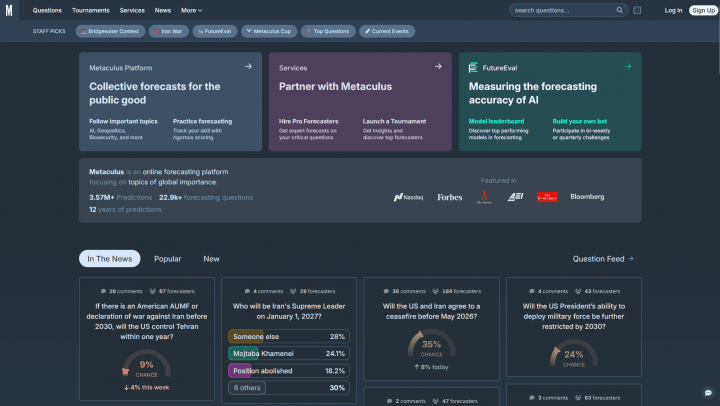720x406 pixels.
Task: Open the icon next to search bar
Action: pyautogui.click(x=638, y=10)
